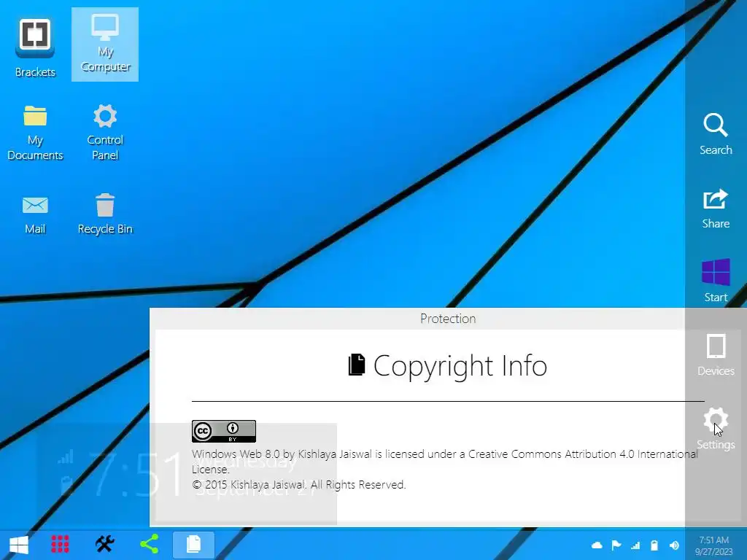Click the network signal tray icon
The width and height of the screenshot is (747, 560).
635,545
